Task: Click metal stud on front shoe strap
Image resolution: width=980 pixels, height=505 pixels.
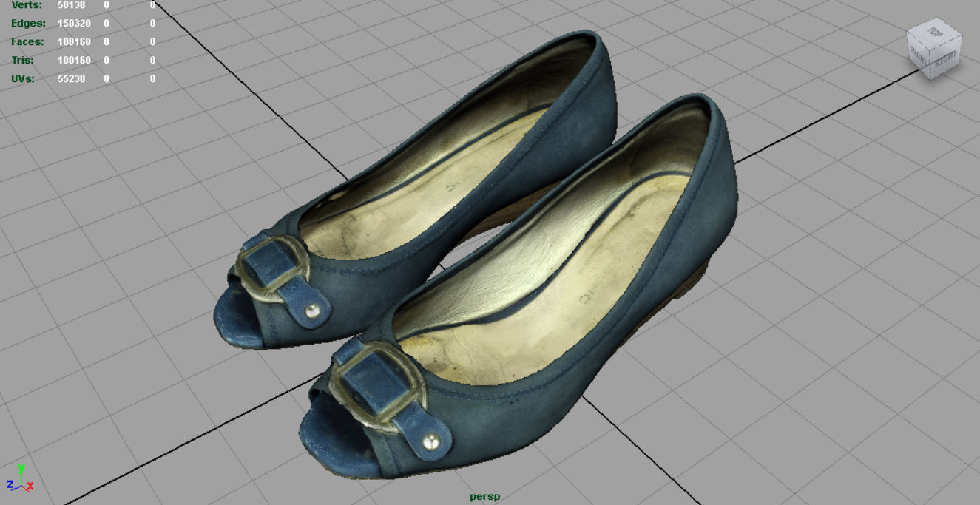Action: [430, 443]
